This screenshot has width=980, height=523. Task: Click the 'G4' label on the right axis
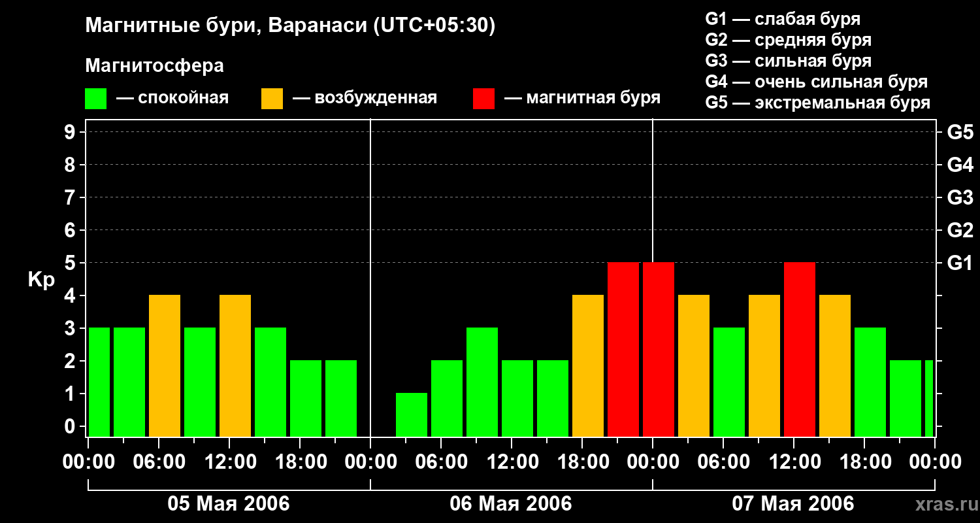[x=960, y=165]
